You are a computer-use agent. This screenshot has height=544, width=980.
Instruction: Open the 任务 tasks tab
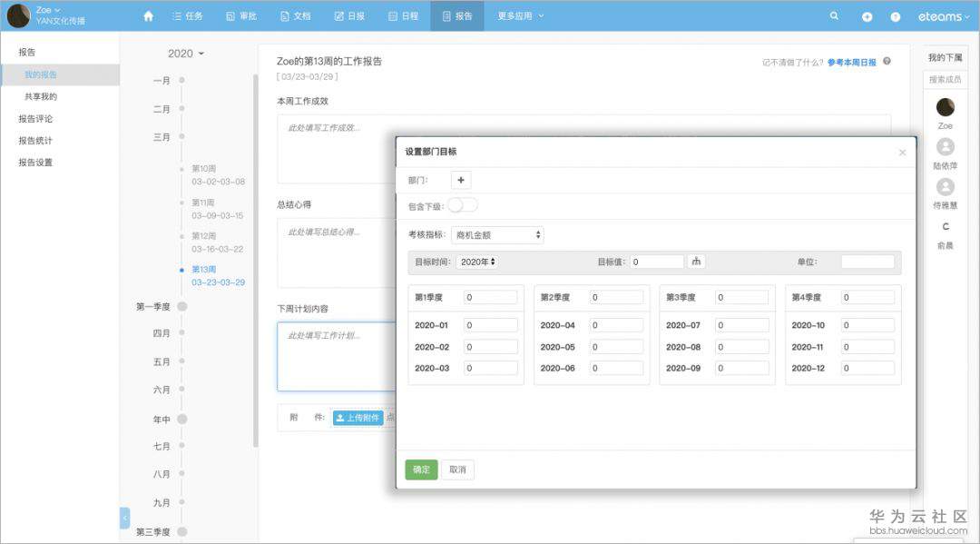(x=188, y=16)
